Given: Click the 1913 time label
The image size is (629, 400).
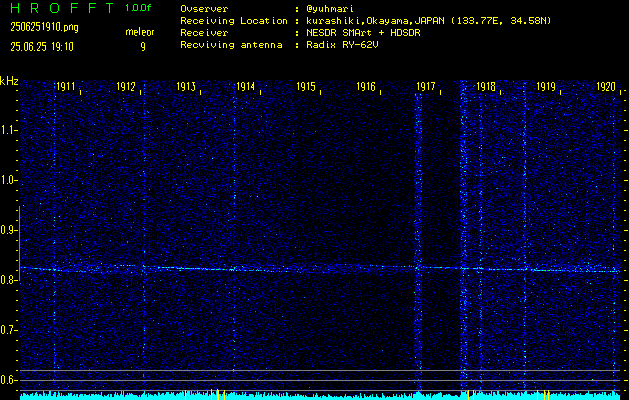Looking at the screenshot, I should (x=186, y=87).
